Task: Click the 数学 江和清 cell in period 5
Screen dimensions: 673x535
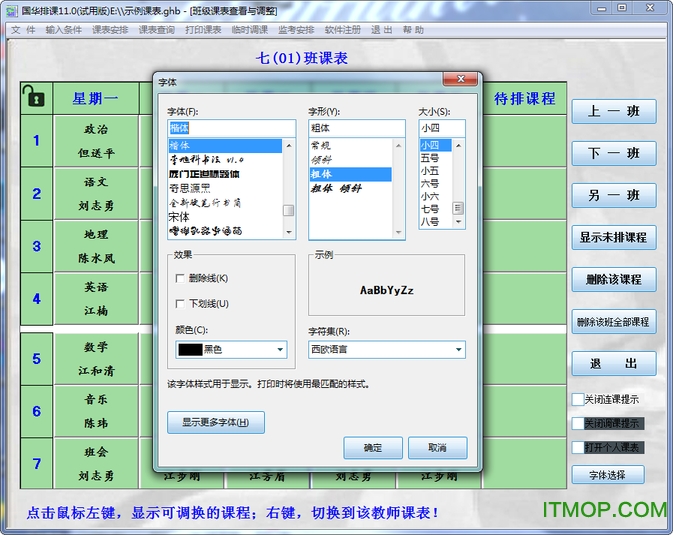Action: (96, 359)
